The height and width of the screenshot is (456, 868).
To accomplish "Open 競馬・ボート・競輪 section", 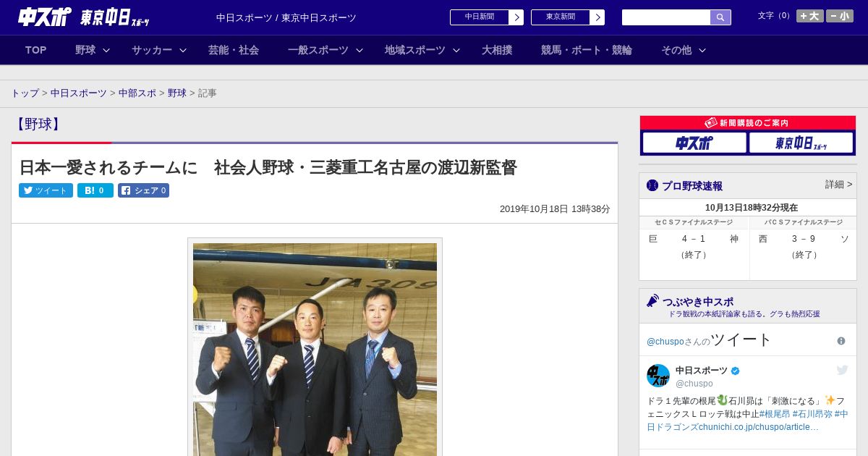I will click(x=587, y=50).
